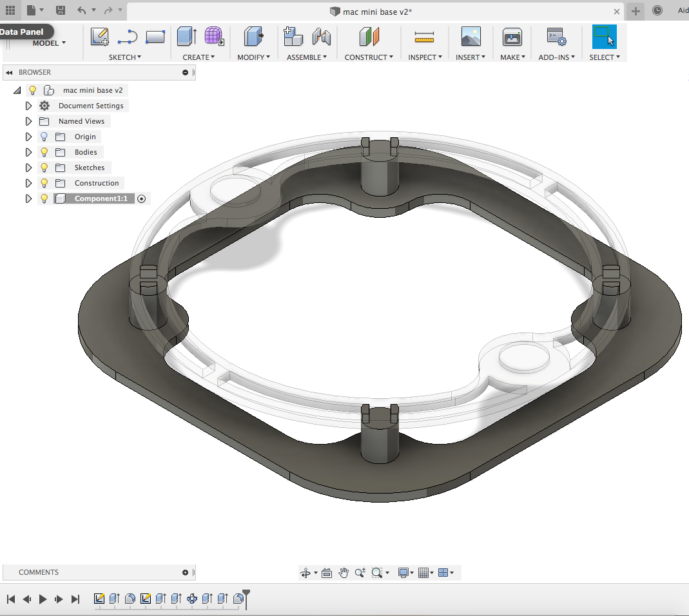The image size is (689, 616).
Task: Activate the Measure ruler tool
Action: pyautogui.click(x=425, y=37)
